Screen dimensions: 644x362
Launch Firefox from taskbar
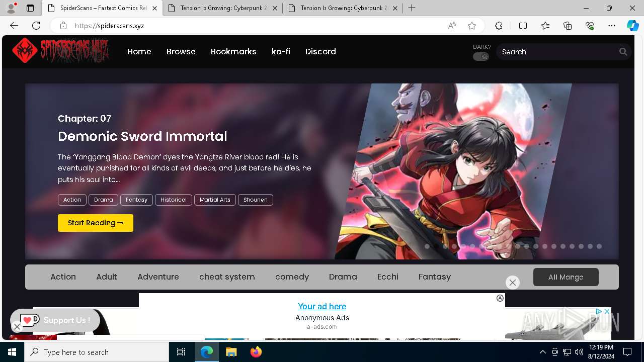(256, 352)
